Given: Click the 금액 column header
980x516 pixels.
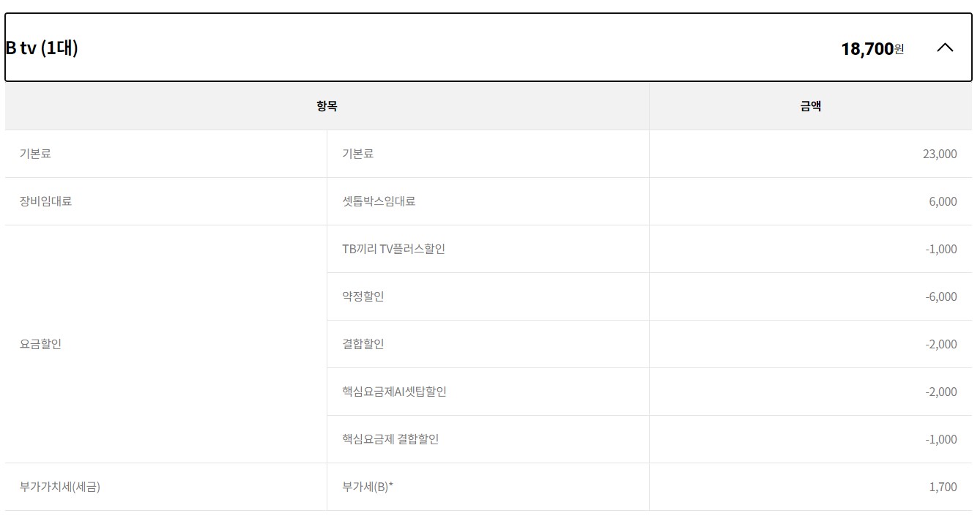Looking at the screenshot, I should [x=810, y=106].
